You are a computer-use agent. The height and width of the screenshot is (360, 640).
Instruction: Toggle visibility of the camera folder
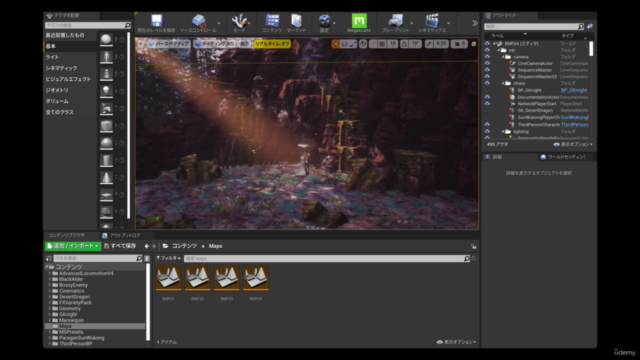(x=487, y=57)
